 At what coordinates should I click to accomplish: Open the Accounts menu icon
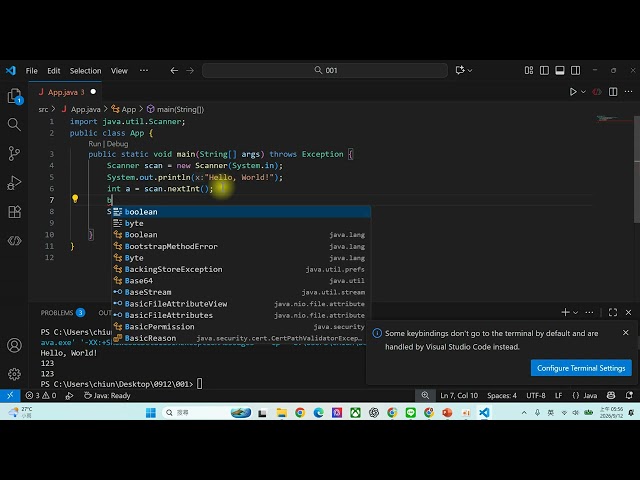[x=14, y=345]
